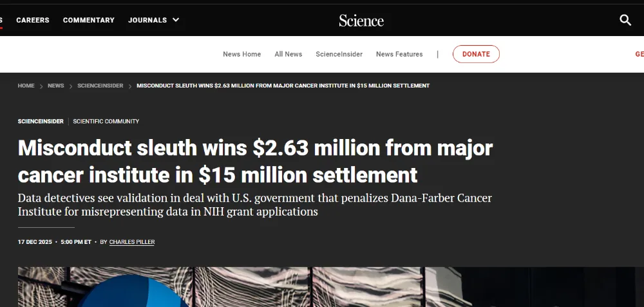Open the Commentary menu item

[89, 20]
